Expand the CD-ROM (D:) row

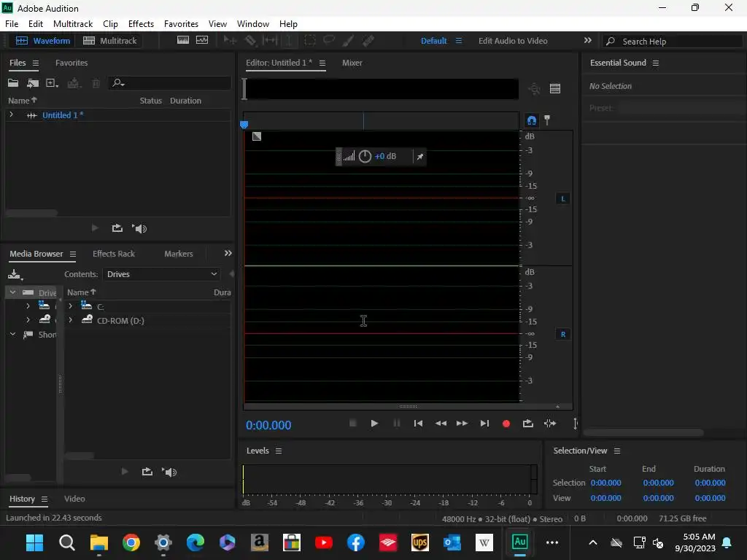tap(71, 320)
